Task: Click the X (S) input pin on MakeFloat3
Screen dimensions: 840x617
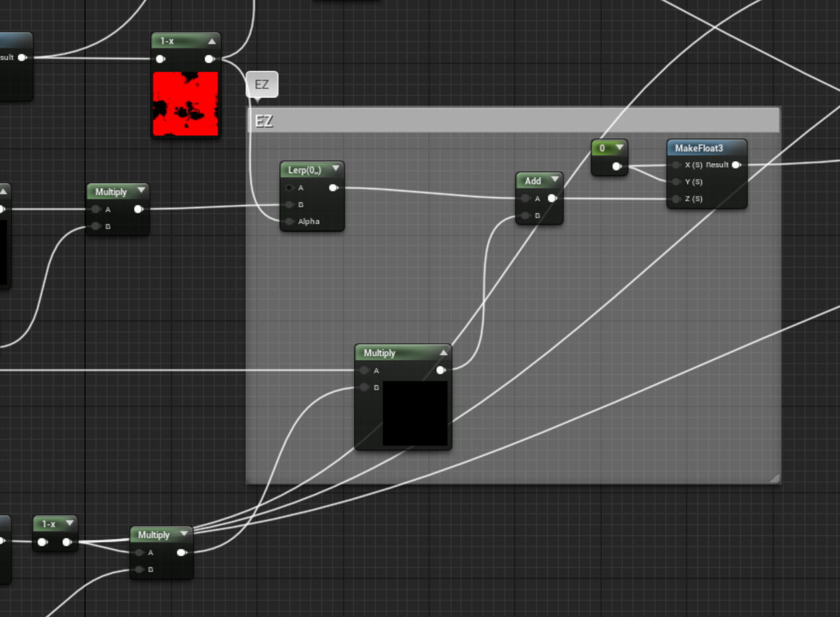Action: (676, 165)
